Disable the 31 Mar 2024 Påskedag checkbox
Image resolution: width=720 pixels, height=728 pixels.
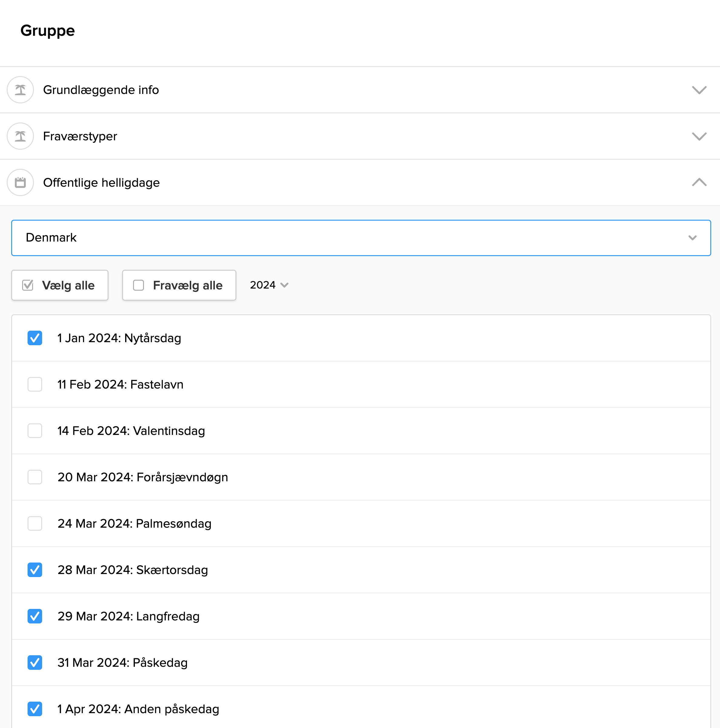[x=35, y=663]
